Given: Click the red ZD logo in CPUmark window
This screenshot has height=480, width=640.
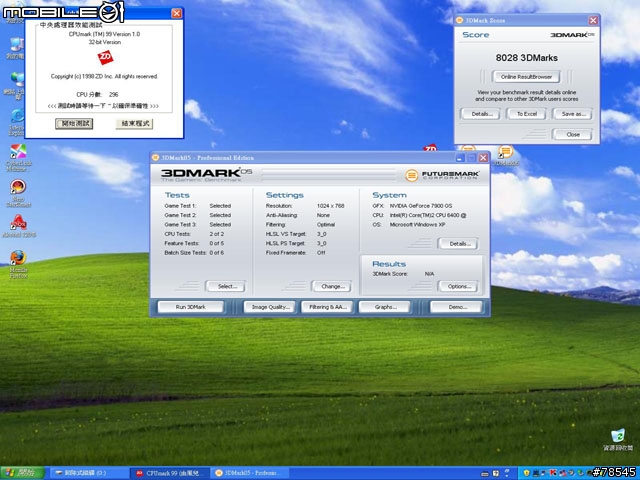Looking at the screenshot, I should (x=105, y=58).
